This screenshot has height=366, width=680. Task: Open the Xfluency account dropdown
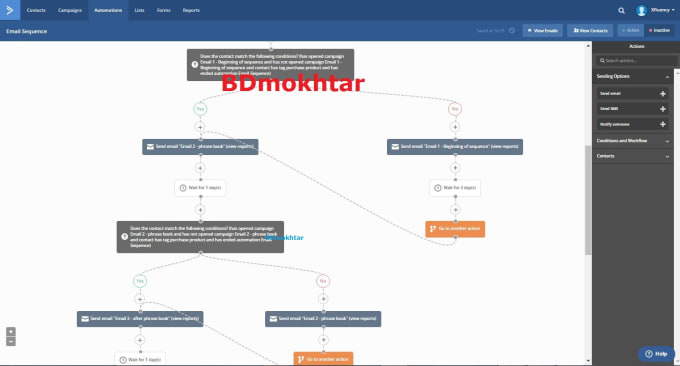pos(662,10)
